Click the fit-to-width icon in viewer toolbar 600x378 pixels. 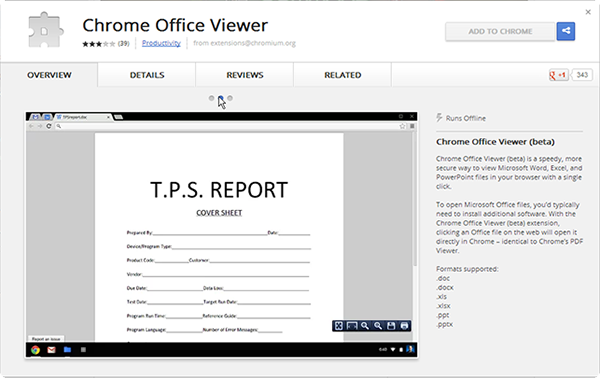pyautogui.click(x=352, y=326)
